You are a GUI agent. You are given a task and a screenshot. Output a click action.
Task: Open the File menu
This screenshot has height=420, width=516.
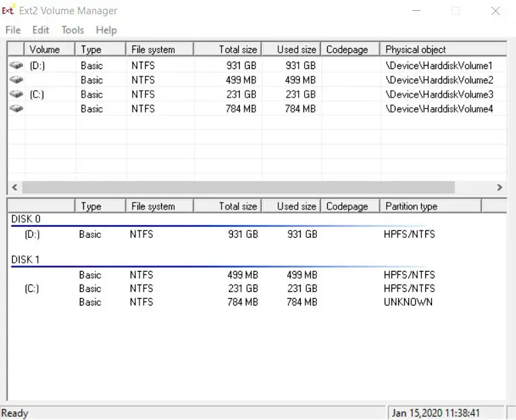click(x=13, y=30)
